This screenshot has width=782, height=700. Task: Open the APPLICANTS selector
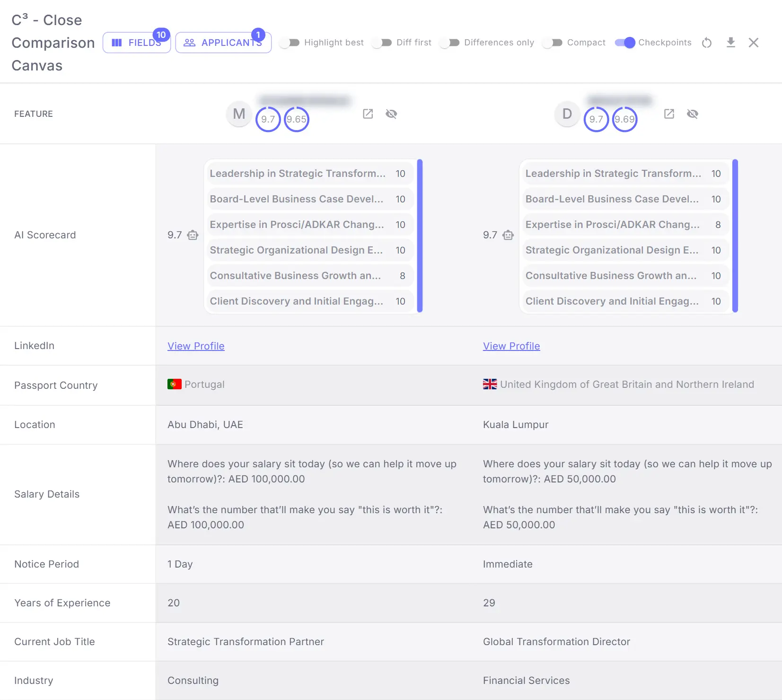click(x=223, y=42)
